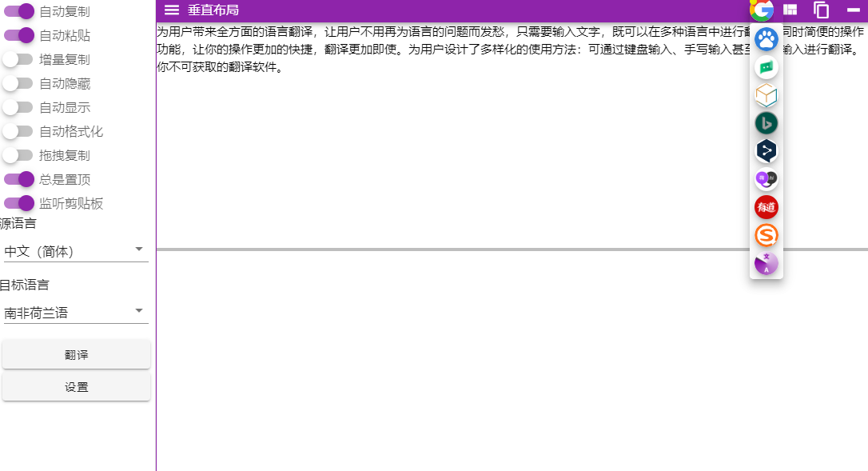Select the Bing translation engine icon

click(x=766, y=123)
